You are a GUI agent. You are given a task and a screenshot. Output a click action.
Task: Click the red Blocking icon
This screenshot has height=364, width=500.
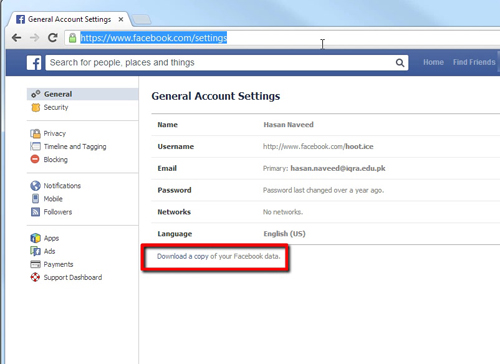pyautogui.click(x=35, y=159)
